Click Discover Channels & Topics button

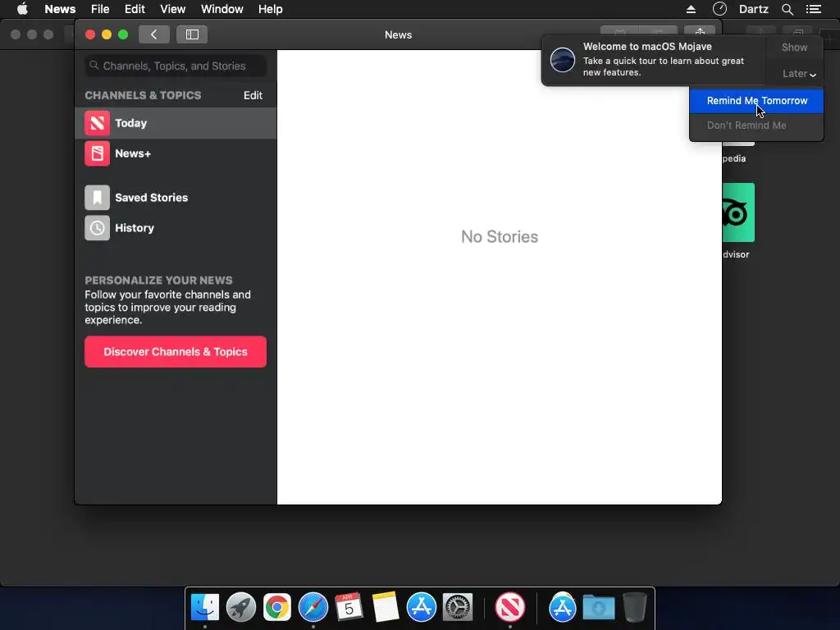176,352
